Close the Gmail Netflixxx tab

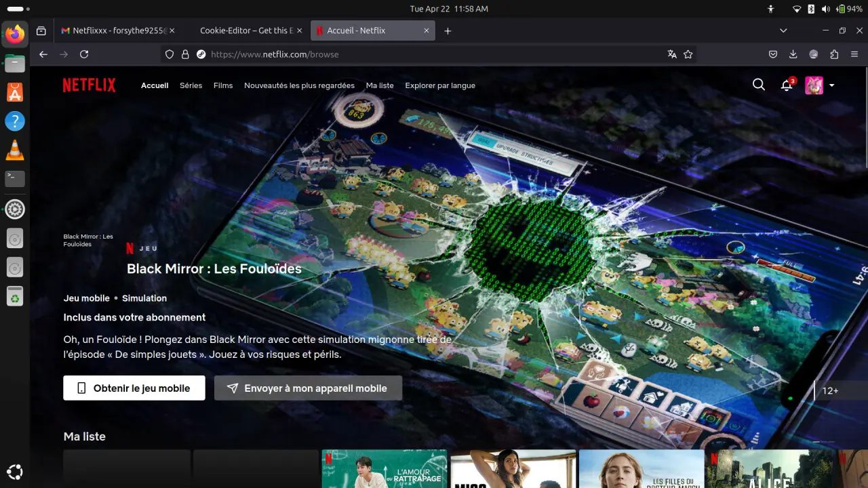click(x=172, y=30)
